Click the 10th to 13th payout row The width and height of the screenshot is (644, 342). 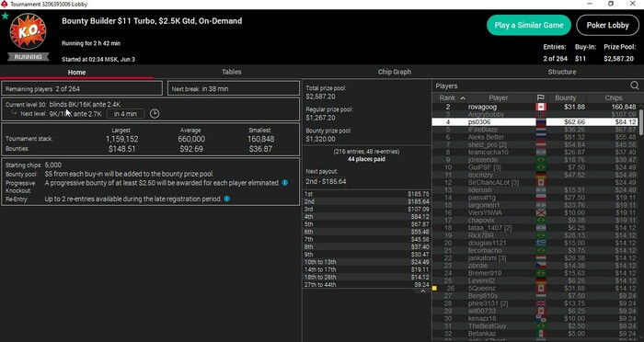(366, 262)
